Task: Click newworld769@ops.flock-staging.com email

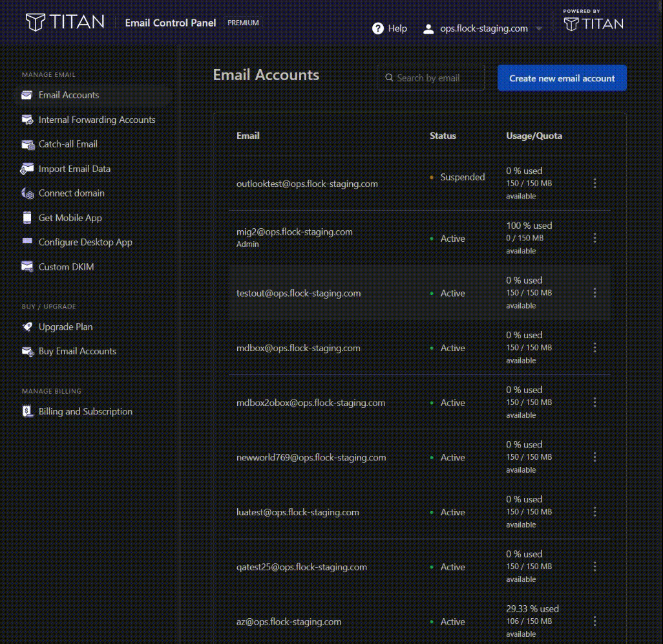Action: [311, 457]
